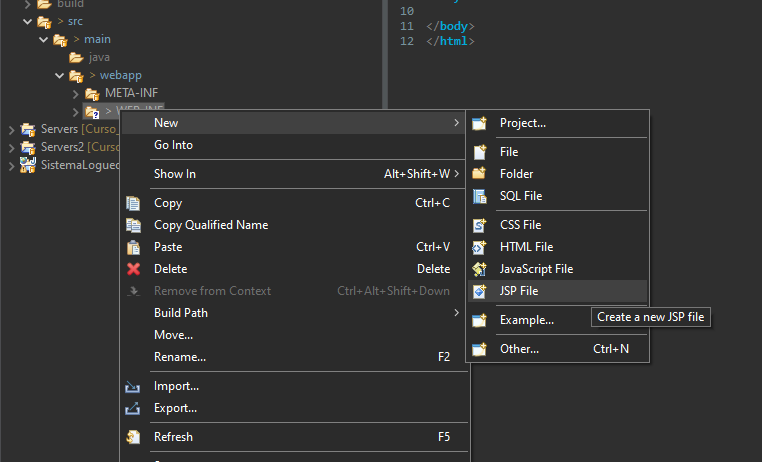The width and height of the screenshot is (762, 462).
Task: Collapse the src folder tree node
Action: tap(28, 21)
